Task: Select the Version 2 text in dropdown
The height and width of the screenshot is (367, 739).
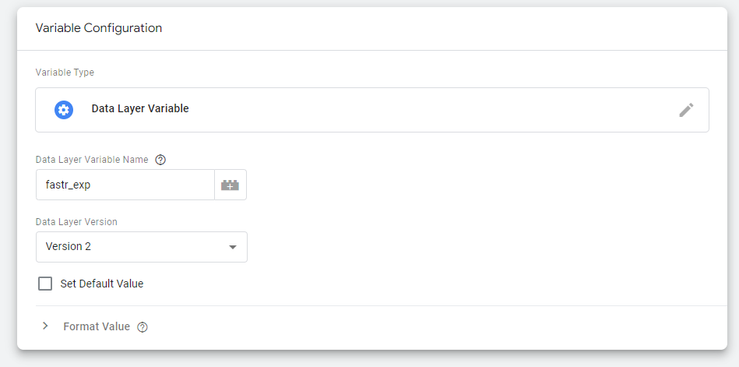Action: pos(68,246)
